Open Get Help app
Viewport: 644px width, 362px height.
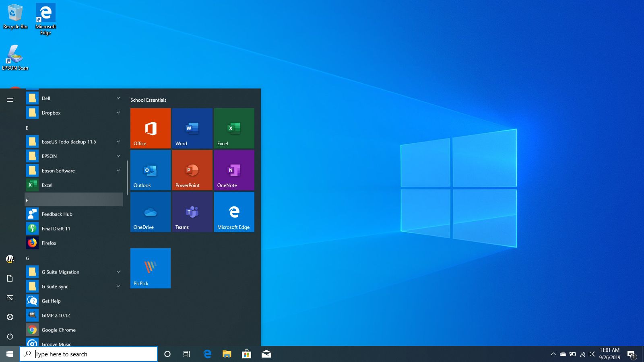click(x=74, y=301)
